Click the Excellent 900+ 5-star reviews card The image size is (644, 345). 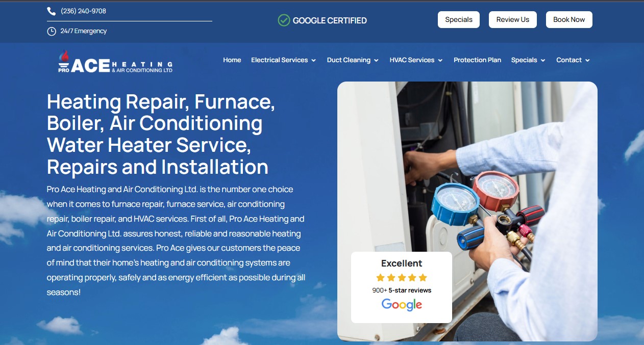coord(402,287)
